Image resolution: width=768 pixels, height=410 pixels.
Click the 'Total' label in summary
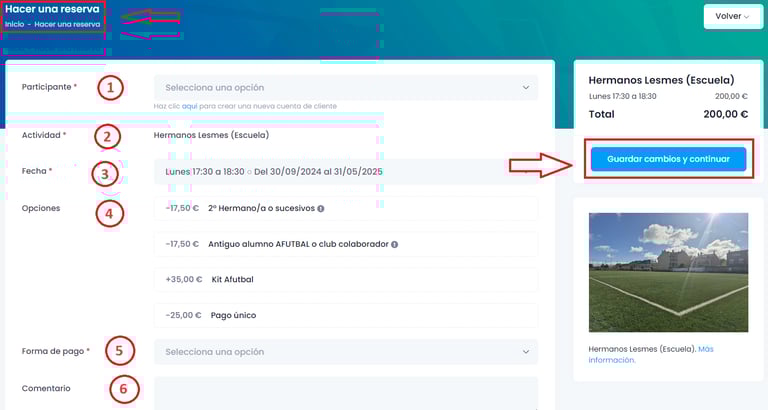coord(601,114)
